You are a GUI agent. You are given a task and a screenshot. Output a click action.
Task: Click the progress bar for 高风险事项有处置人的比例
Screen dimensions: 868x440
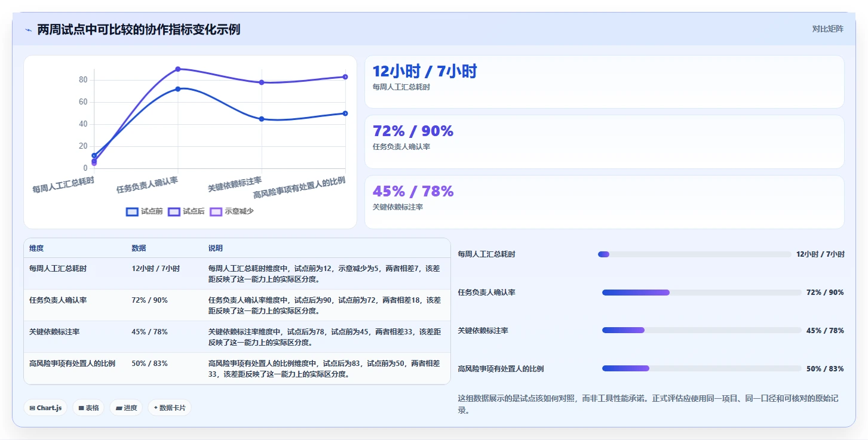[701, 368]
